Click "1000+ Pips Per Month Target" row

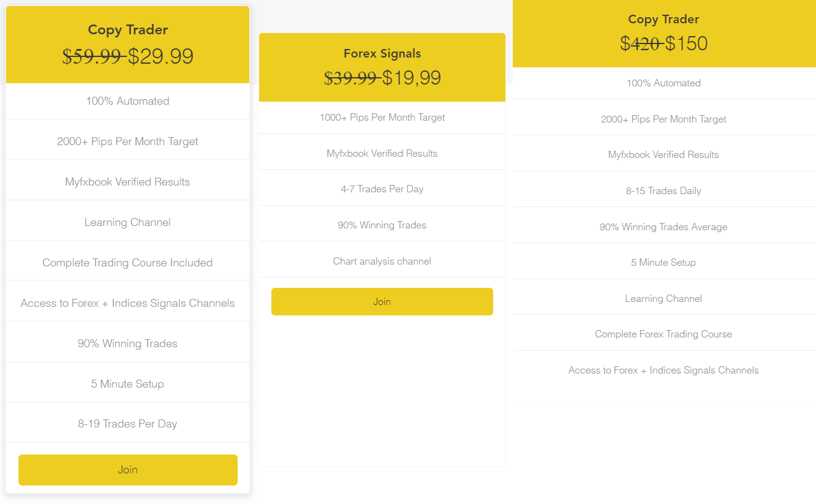pyautogui.click(x=382, y=117)
